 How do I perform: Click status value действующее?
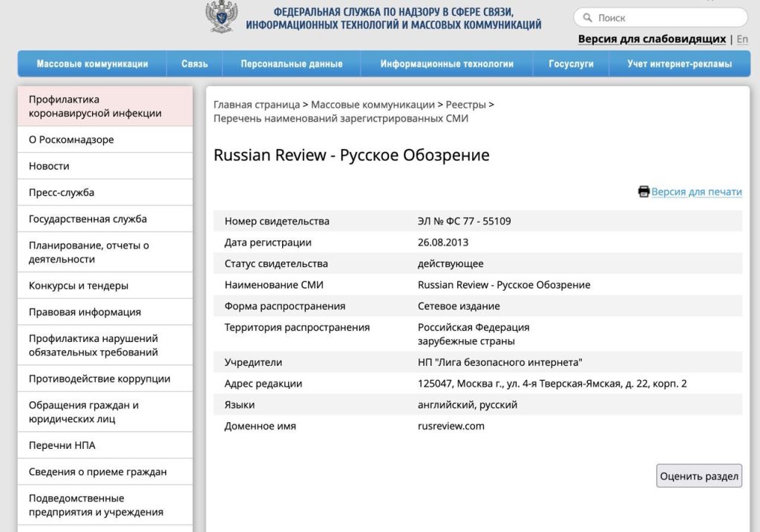451,264
